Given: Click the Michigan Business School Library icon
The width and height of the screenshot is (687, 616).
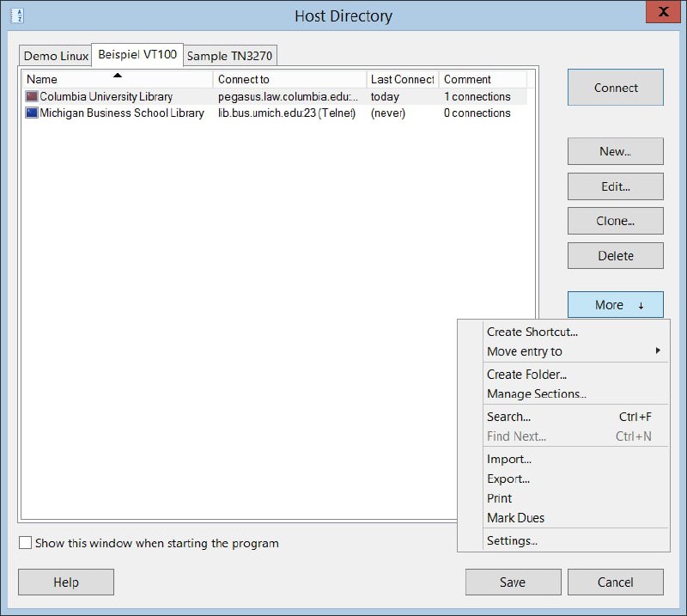Looking at the screenshot, I should tap(32, 113).
